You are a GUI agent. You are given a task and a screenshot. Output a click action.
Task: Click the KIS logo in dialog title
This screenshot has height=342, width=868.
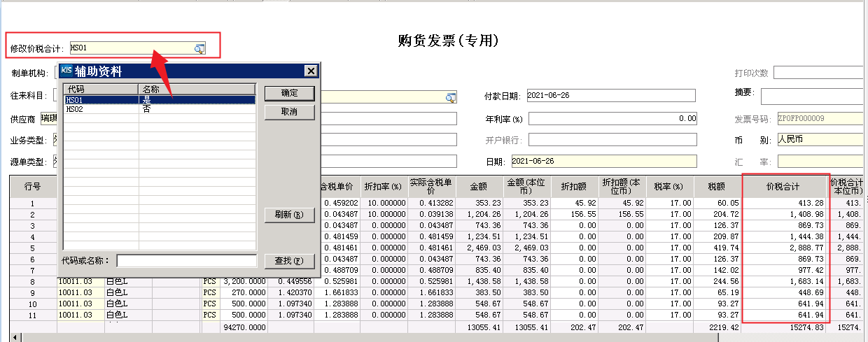pos(66,71)
